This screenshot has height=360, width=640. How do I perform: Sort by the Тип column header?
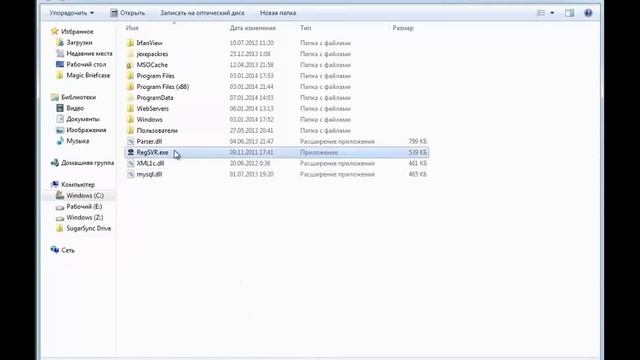coord(305,28)
